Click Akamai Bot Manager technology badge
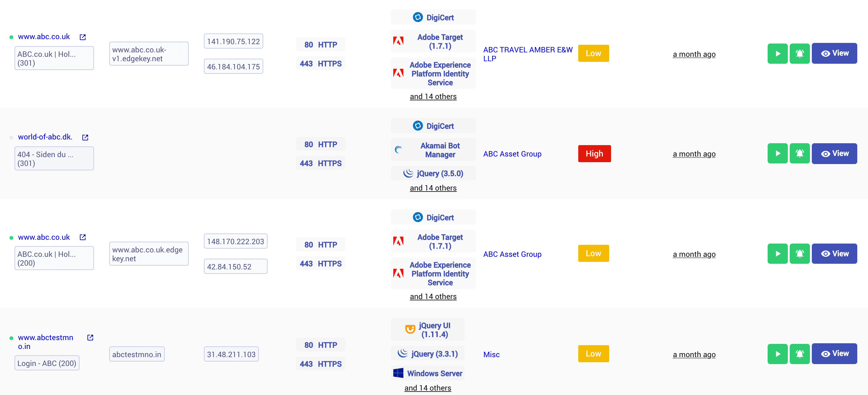The width and height of the screenshot is (868, 395). pos(433,150)
